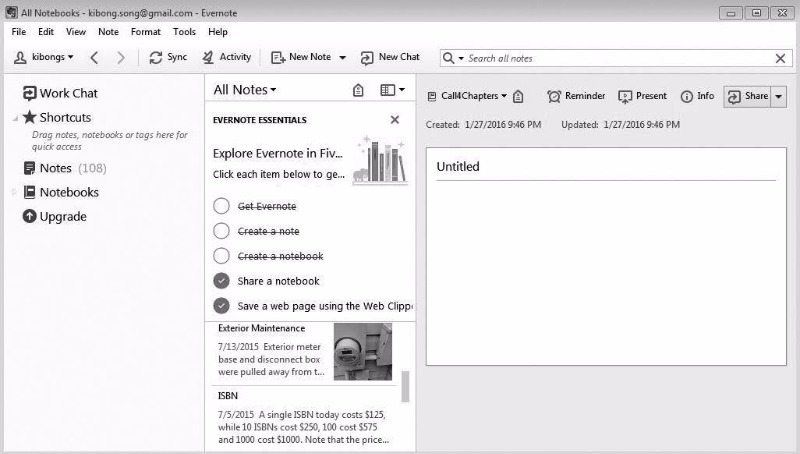Click the bookshelf illustration in Essentials panel
The height and width of the screenshot is (454, 800).
point(380,160)
